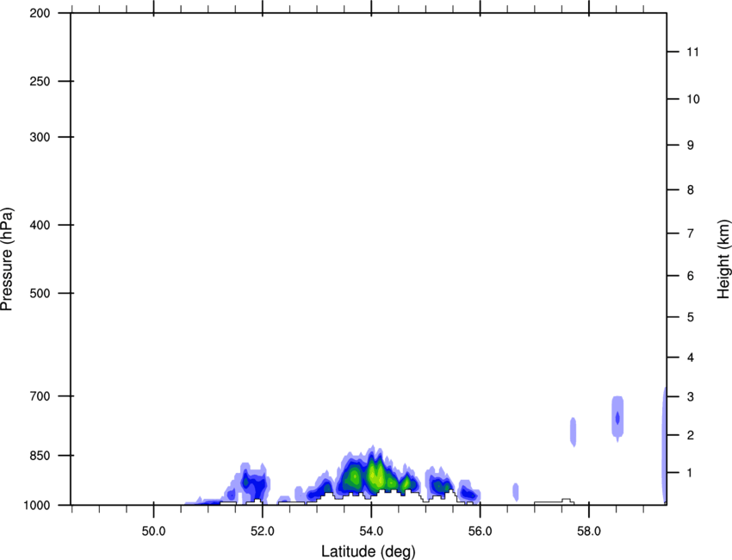732x560 pixels.
Task: Click the small light blue patch near 56.7 latitude
Action: click(x=515, y=492)
